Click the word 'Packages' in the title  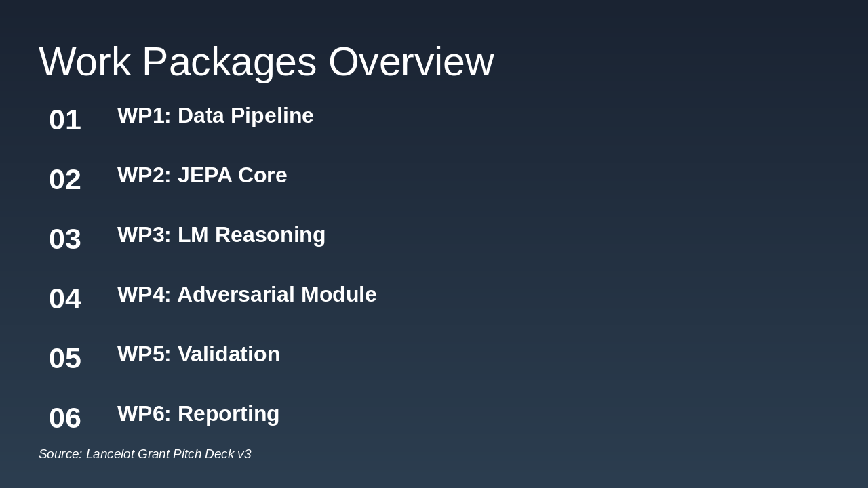coord(229,62)
